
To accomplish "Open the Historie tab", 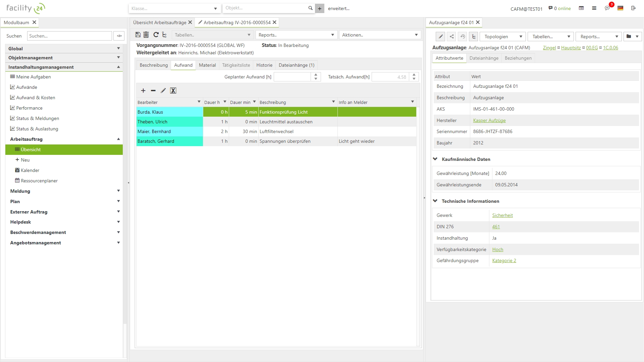I will [264, 65].
